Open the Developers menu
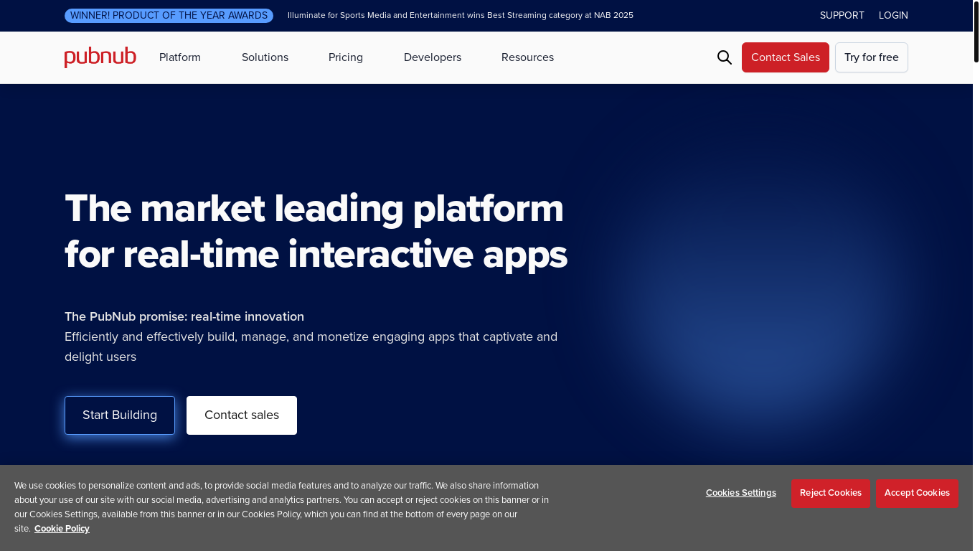The image size is (980, 551). pyautogui.click(x=433, y=57)
